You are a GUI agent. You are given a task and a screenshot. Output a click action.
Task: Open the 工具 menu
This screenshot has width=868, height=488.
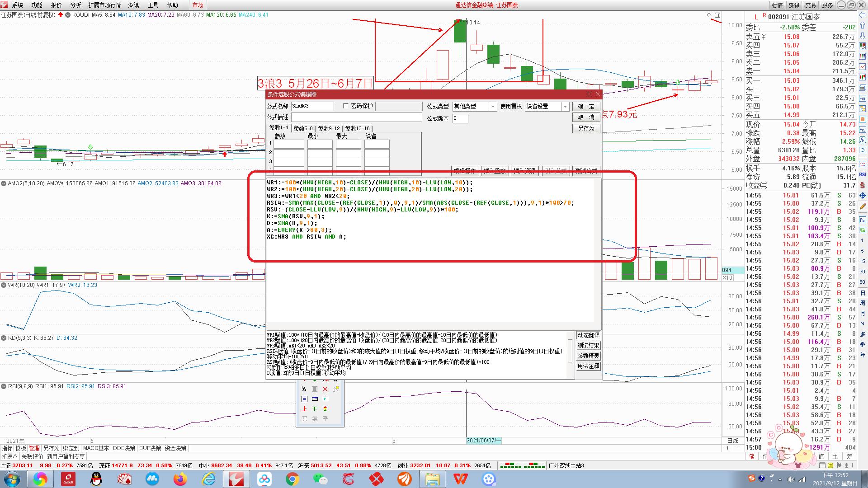(153, 5)
